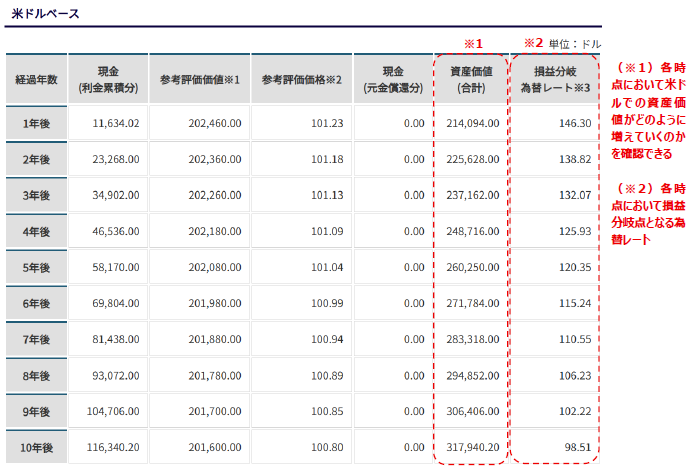695x473 pixels.
Task: Click the 参考評価価格※2 column header
Action: click(301, 79)
